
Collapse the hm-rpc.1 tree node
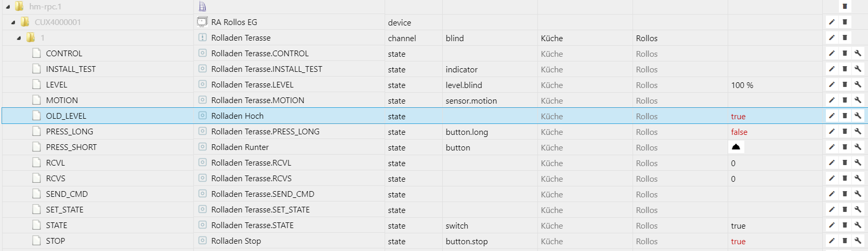8,7
